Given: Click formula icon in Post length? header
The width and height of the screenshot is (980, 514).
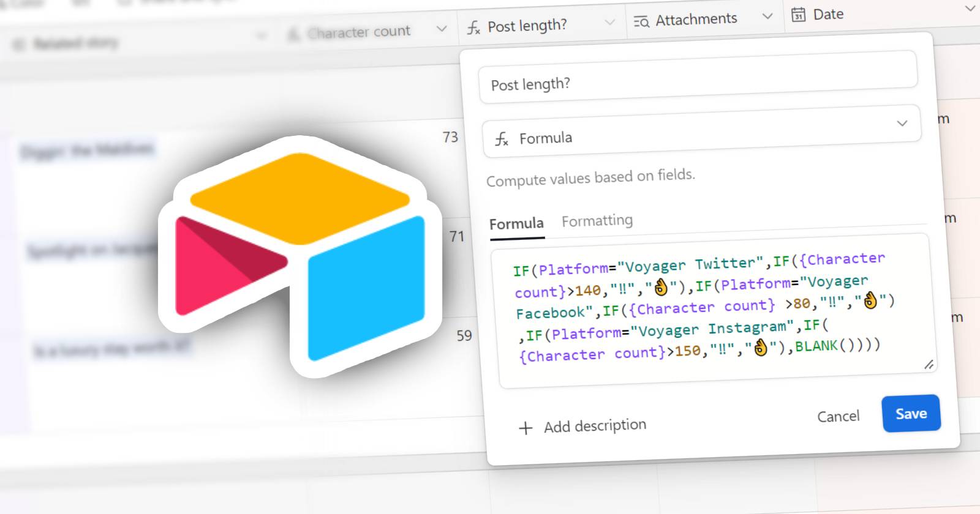Looking at the screenshot, I should coord(473,28).
